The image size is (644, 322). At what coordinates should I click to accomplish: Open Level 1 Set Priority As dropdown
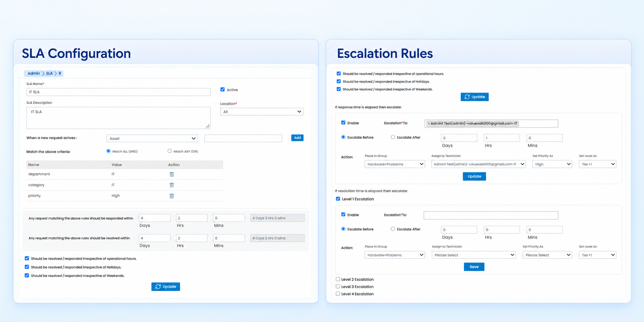tap(547, 255)
